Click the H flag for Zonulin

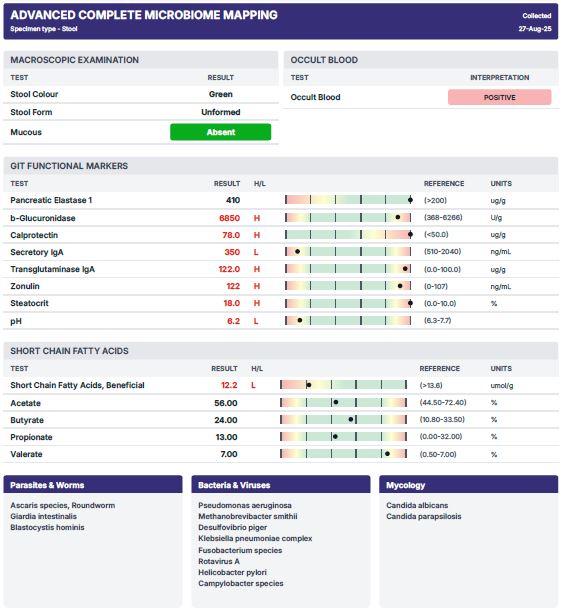coord(256,286)
